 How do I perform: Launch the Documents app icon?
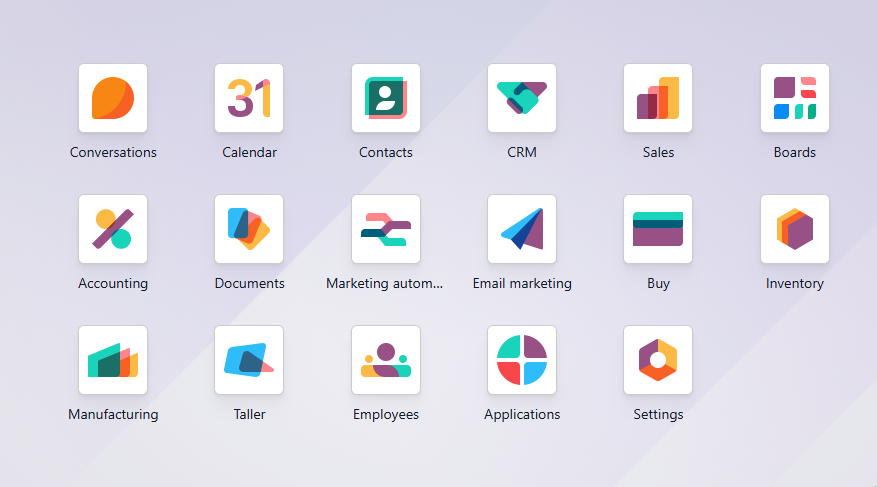coord(249,229)
